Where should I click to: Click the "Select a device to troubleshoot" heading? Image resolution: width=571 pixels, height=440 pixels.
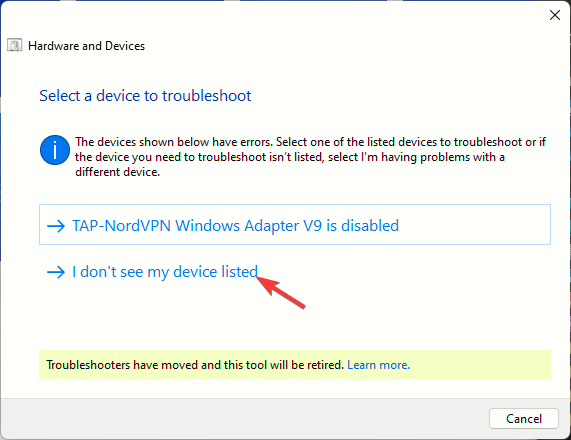[145, 96]
